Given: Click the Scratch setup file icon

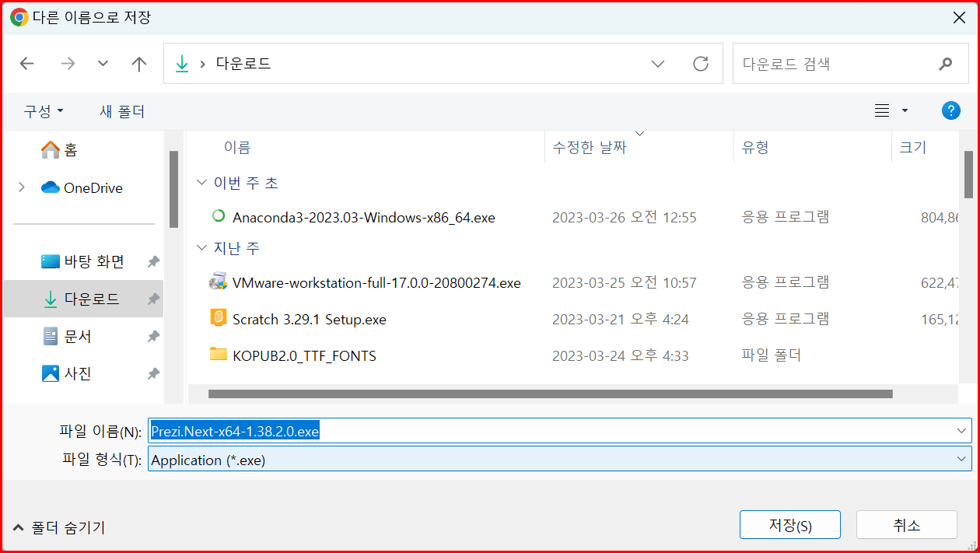Looking at the screenshot, I should pyautogui.click(x=219, y=318).
